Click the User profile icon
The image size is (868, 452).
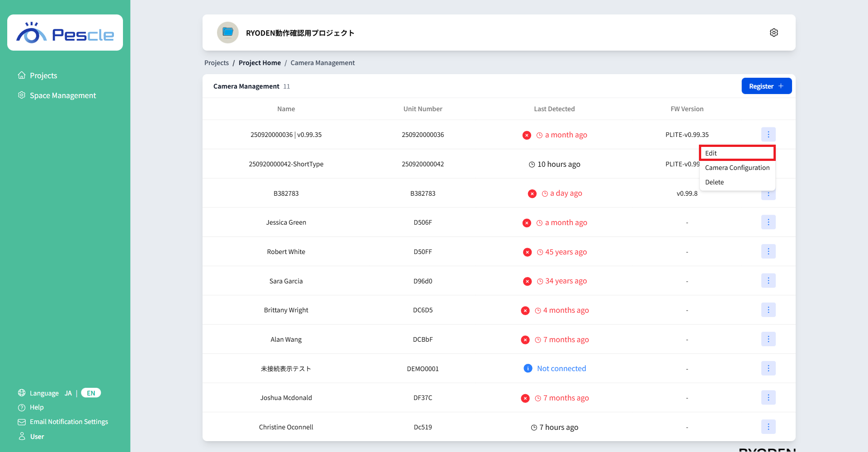tap(22, 436)
